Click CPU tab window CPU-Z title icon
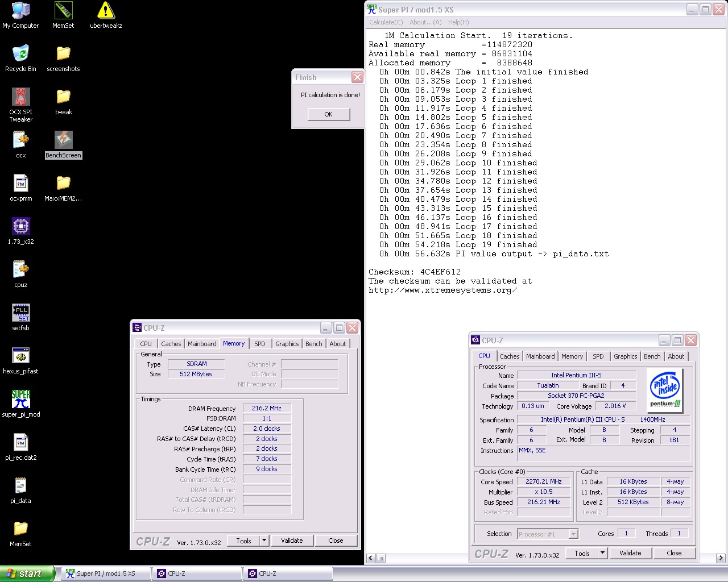The width and height of the screenshot is (728, 582). click(475, 340)
